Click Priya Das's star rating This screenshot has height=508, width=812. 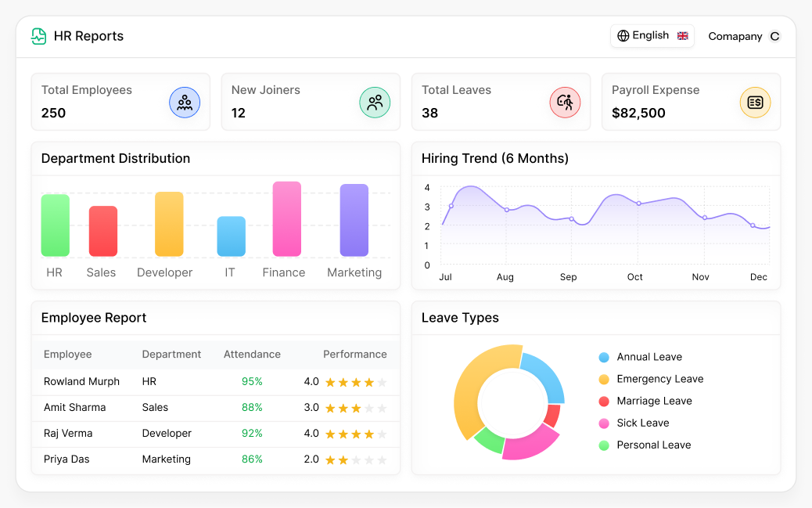coord(356,460)
